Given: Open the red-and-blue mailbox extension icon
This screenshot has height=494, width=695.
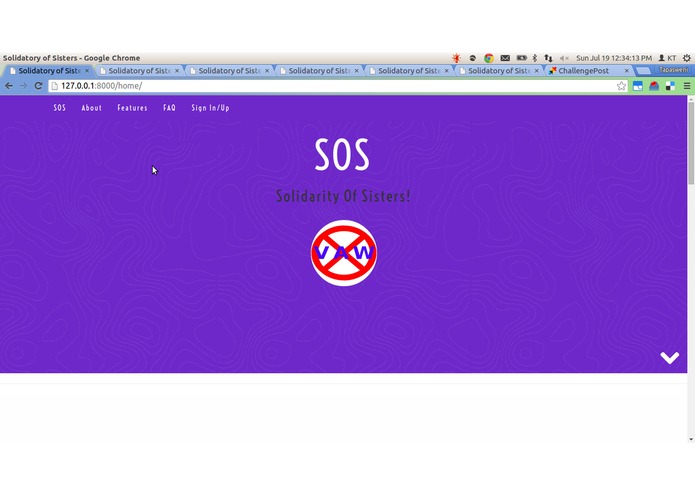Looking at the screenshot, I should click(x=654, y=86).
